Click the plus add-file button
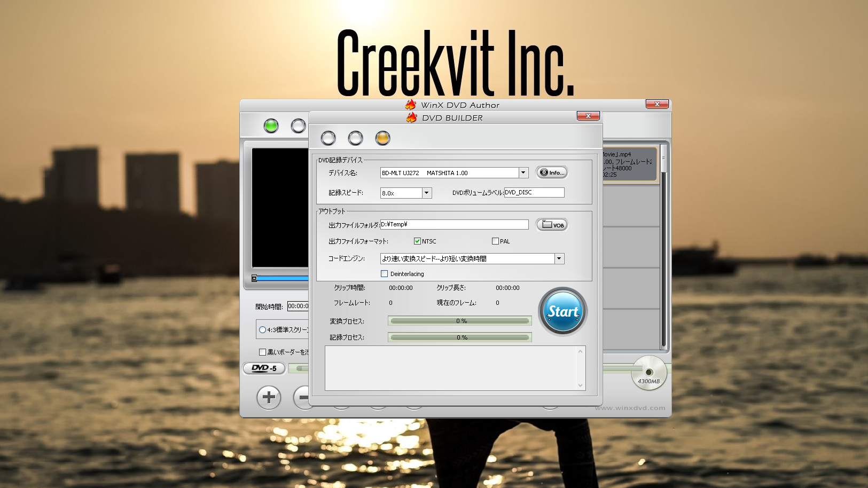This screenshot has width=868, height=488. coord(269,397)
